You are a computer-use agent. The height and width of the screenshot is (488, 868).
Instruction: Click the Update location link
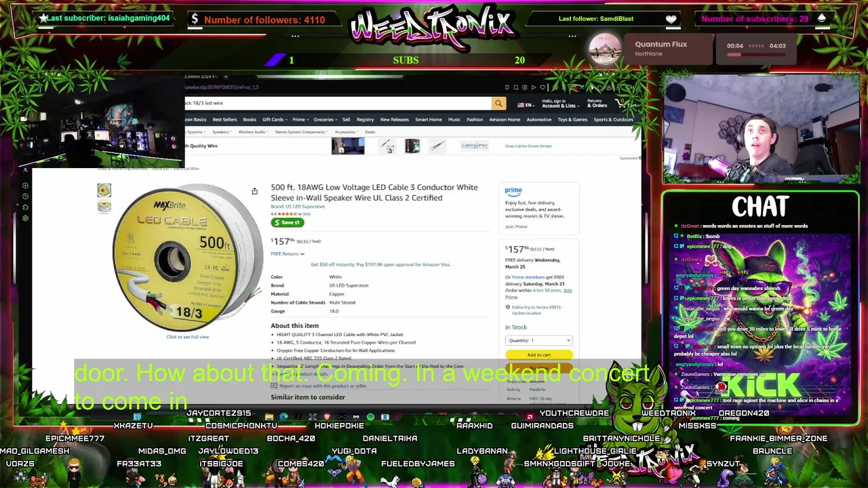pyautogui.click(x=527, y=313)
